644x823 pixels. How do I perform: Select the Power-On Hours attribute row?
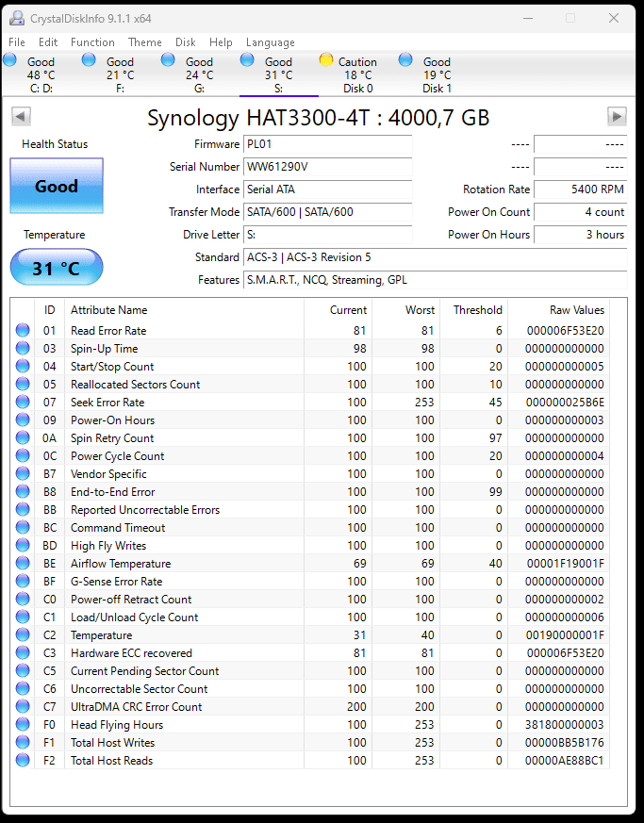(x=113, y=420)
